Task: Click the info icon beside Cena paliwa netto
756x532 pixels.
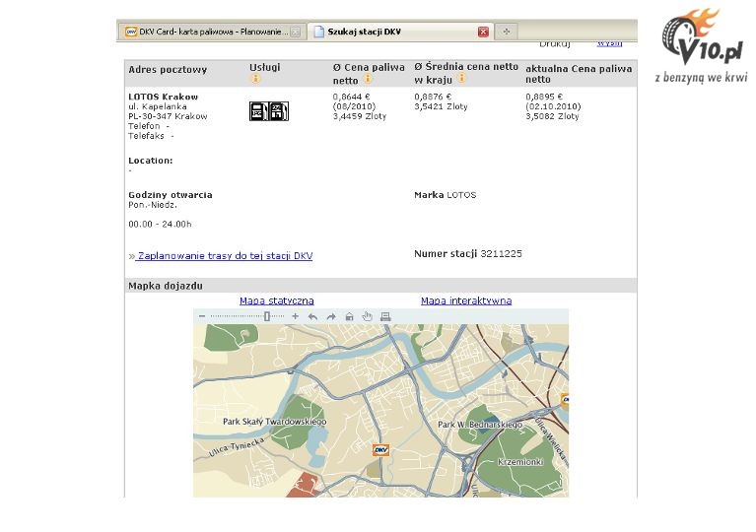Action: click(368, 78)
